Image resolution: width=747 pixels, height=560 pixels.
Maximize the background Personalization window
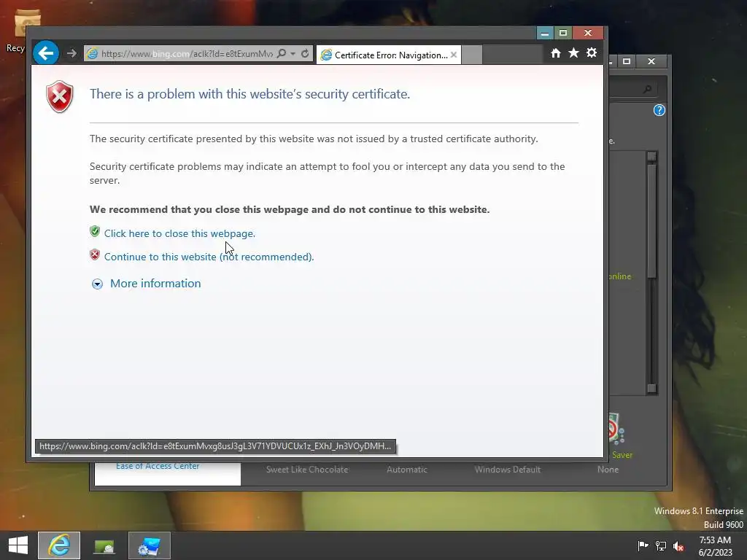click(627, 61)
